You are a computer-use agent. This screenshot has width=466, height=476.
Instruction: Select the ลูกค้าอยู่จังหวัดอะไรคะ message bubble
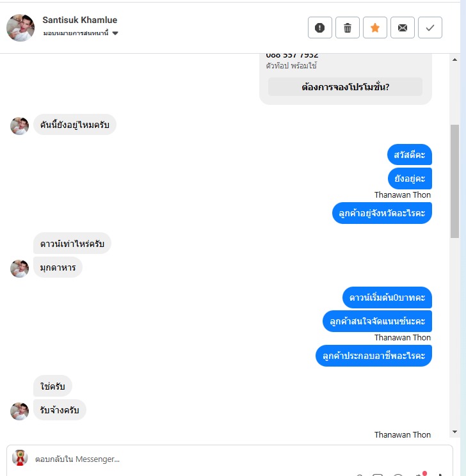(x=382, y=213)
